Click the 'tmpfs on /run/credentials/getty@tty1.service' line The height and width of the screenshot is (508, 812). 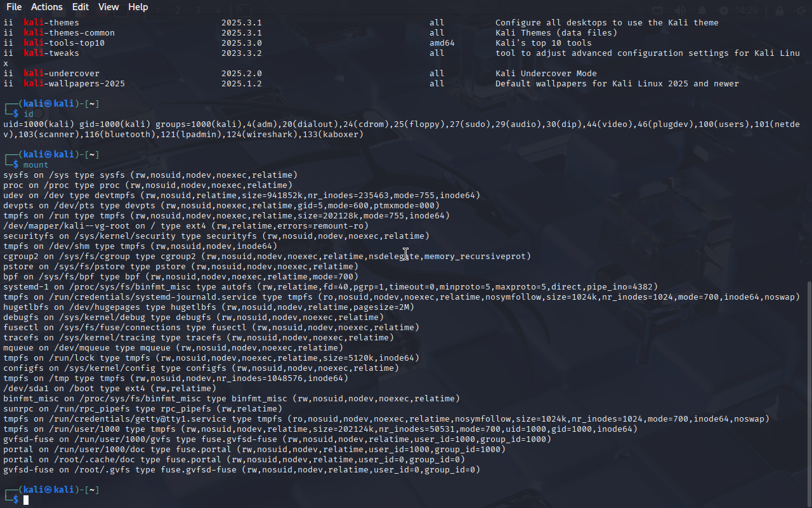pos(386,419)
